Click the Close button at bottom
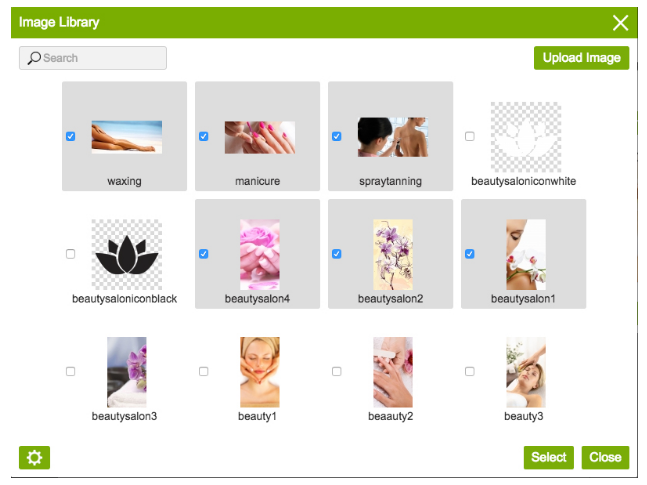The height and width of the screenshot is (485, 647). (x=605, y=457)
